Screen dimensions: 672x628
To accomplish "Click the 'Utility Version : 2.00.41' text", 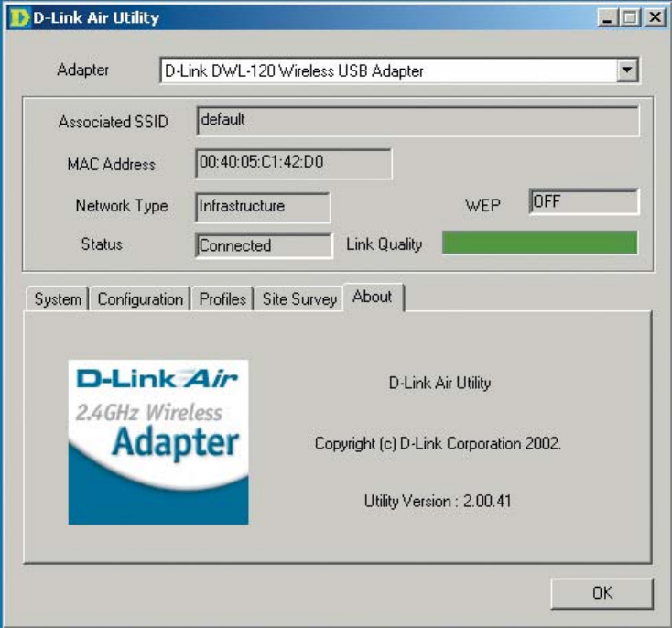I will click(x=438, y=501).
